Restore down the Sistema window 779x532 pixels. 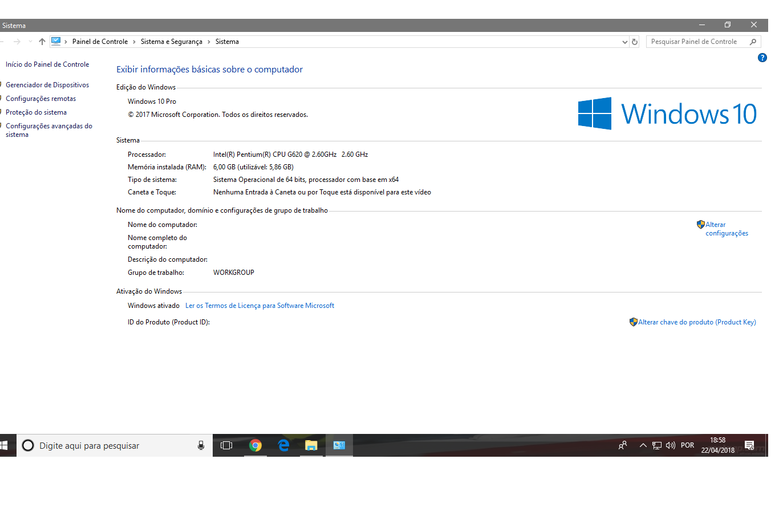click(x=728, y=25)
